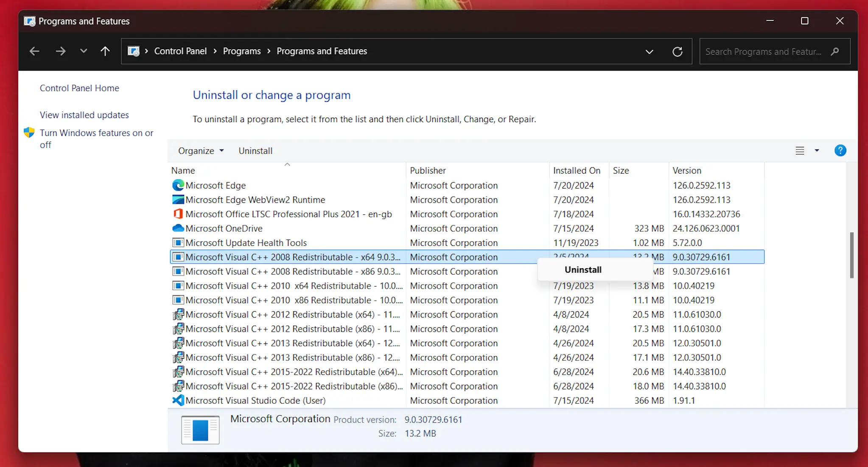Select the Edge WebView2 Runtime icon
The height and width of the screenshot is (467, 868).
point(178,200)
